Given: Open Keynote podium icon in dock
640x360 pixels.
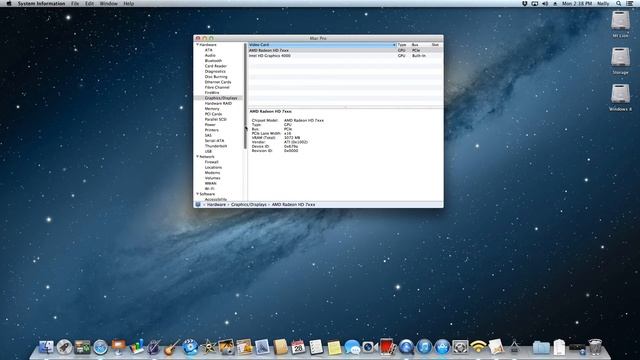Looking at the screenshot, I should click(x=118, y=347).
